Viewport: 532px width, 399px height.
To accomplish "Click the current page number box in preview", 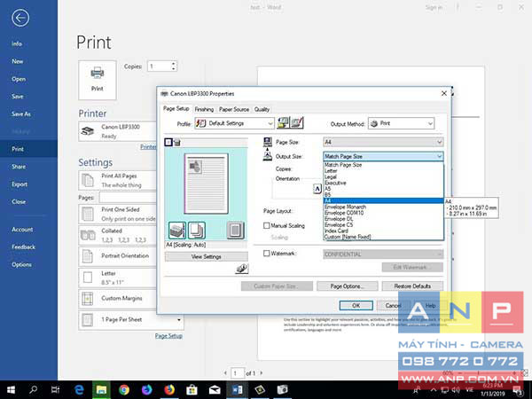I will tap(238, 373).
